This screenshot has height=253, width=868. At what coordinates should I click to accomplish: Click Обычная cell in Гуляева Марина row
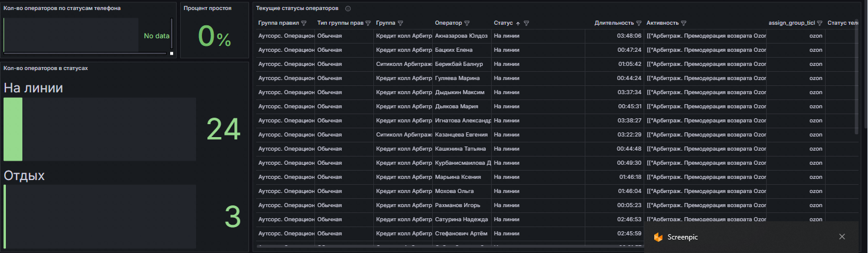click(x=344, y=78)
